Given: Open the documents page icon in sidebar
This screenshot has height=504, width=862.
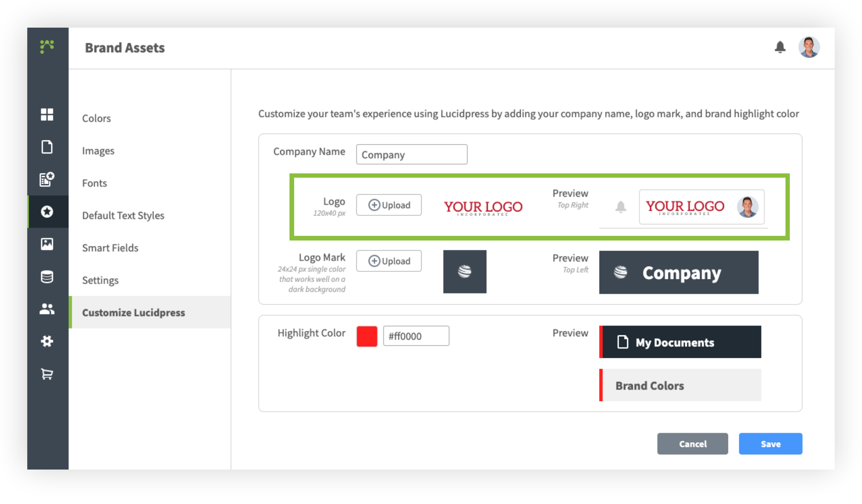Looking at the screenshot, I should pyautogui.click(x=47, y=147).
